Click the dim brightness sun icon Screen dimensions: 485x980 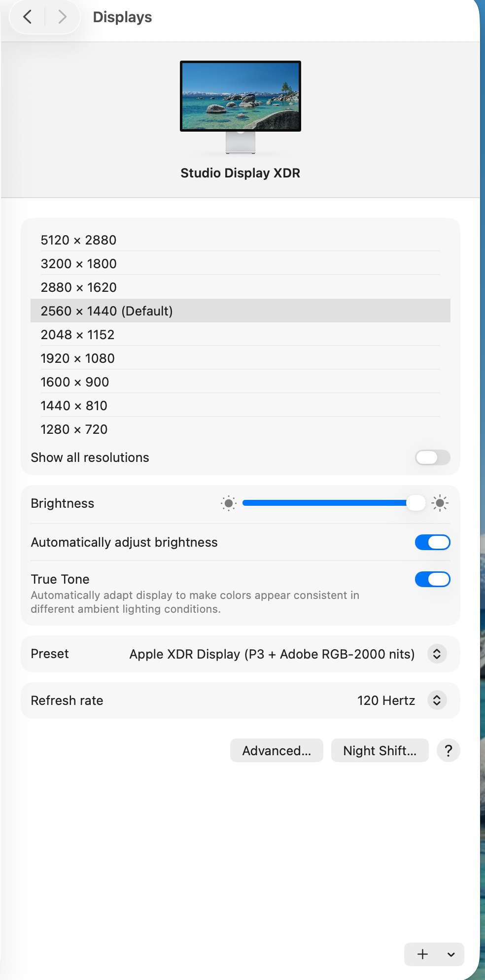229,503
